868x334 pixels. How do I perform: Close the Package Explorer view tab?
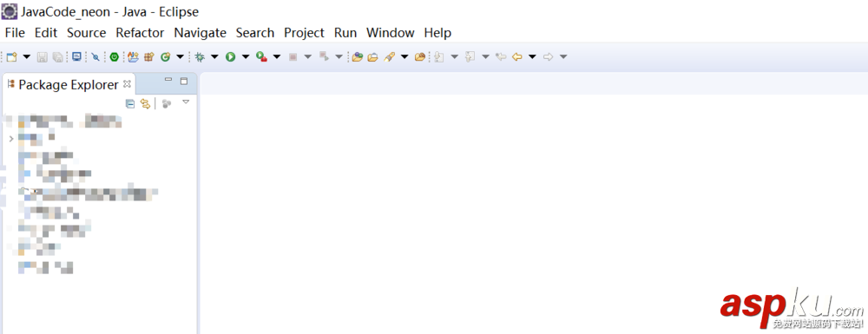coord(127,83)
